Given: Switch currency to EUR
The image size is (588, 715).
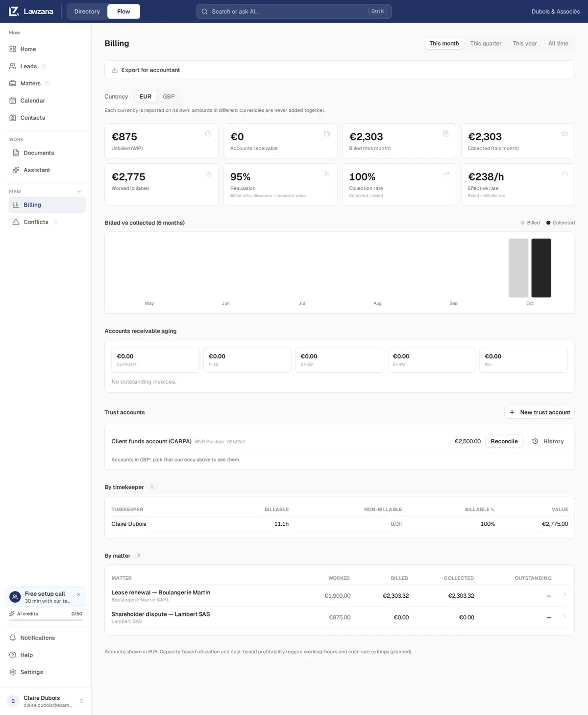Looking at the screenshot, I should pos(146,97).
